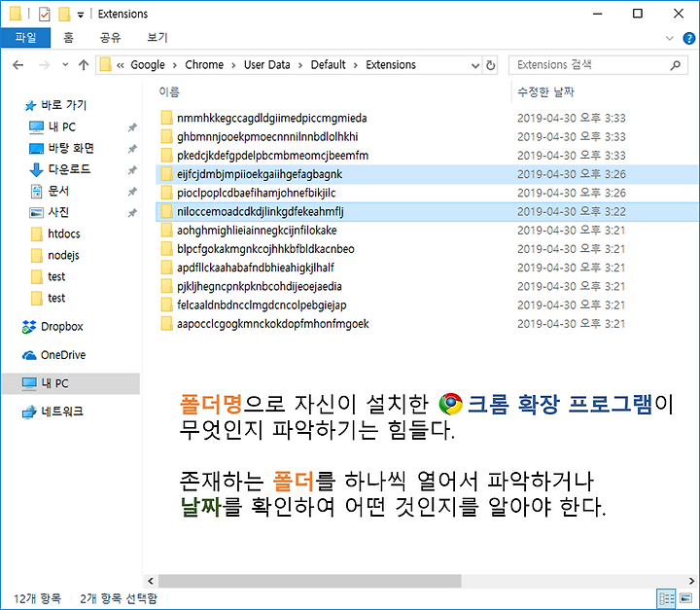This screenshot has width=700, height=610.
Task: Open 문서 in navigation pane
Action: (x=58, y=191)
